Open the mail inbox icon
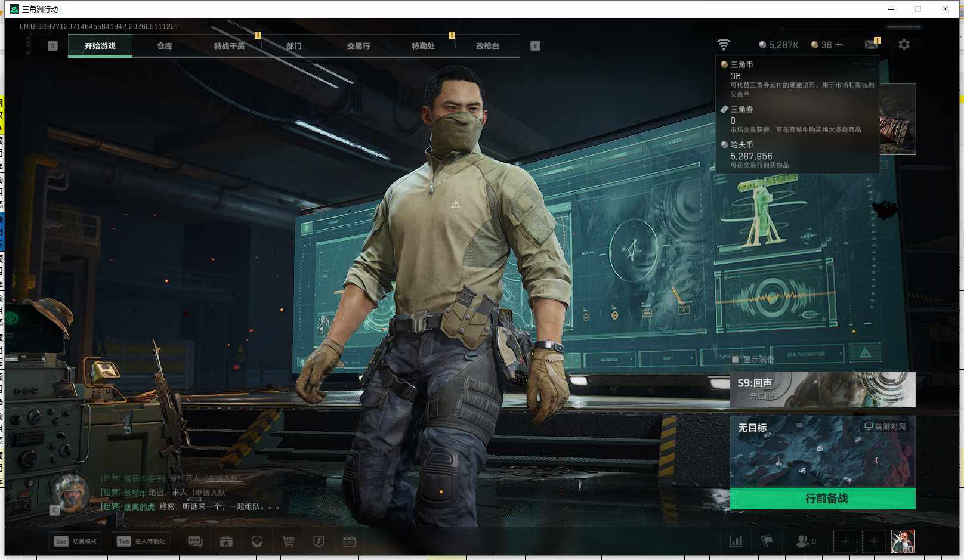This screenshot has width=964, height=560. click(872, 44)
